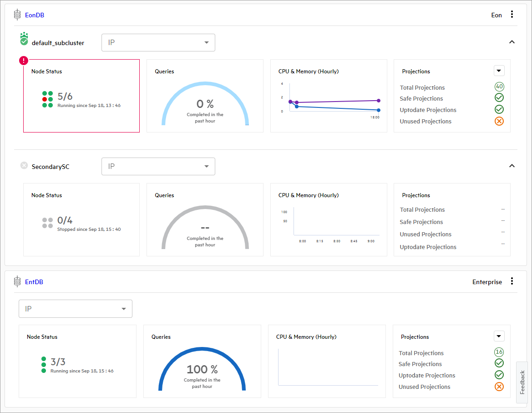Open the default_subcluster IP dropdown
Viewport: 532px width, 413px height.
pos(158,42)
